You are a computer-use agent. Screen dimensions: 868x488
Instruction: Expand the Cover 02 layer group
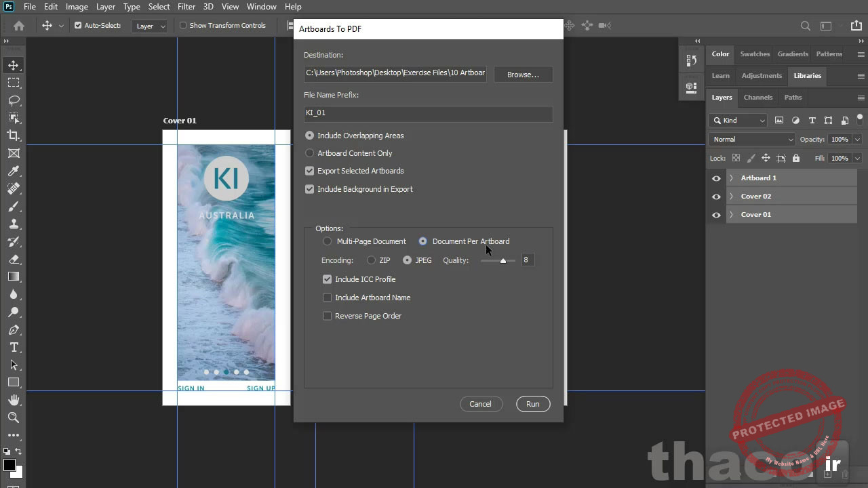coord(730,196)
